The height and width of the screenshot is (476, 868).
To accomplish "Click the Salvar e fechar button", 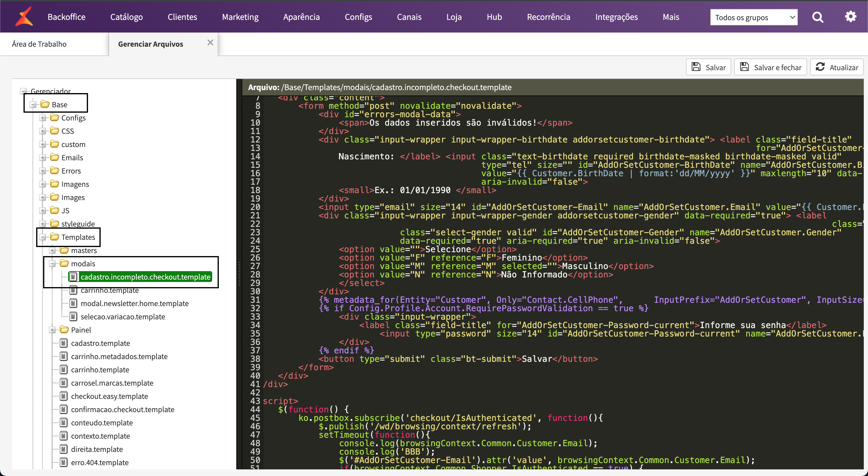I will [770, 67].
